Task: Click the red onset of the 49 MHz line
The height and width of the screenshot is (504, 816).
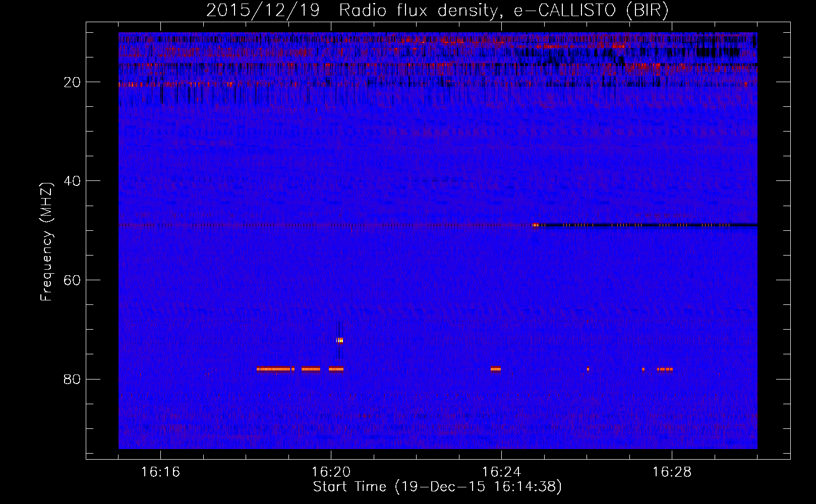Action: coord(536,225)
